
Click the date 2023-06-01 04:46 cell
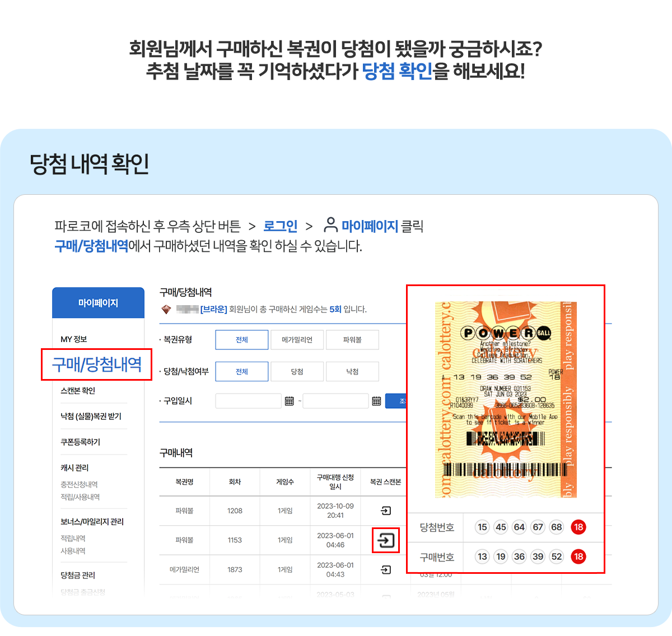pyautogui.click(x=335, y=540)
